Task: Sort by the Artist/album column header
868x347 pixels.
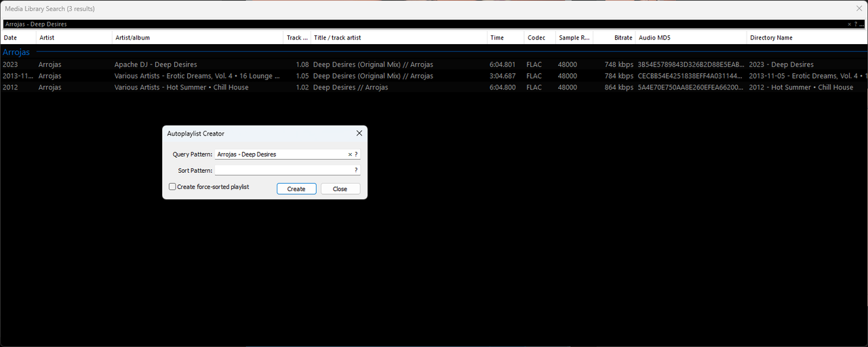Action: click(197, 38)
